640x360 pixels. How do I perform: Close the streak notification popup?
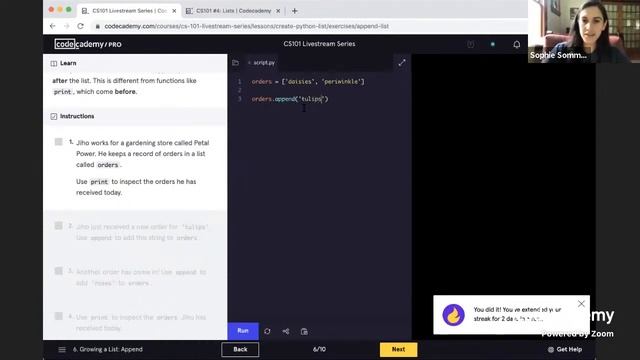[x=581, y=304]
